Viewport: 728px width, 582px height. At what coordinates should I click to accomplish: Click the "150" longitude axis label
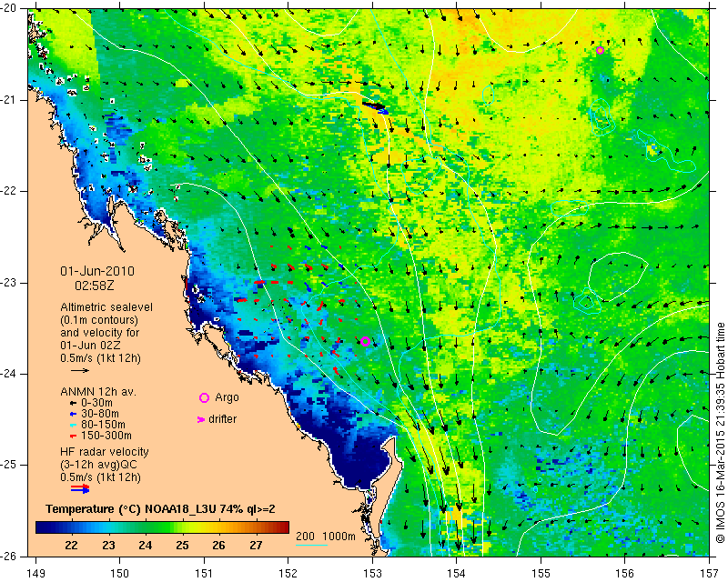click(x=119, y=574)
